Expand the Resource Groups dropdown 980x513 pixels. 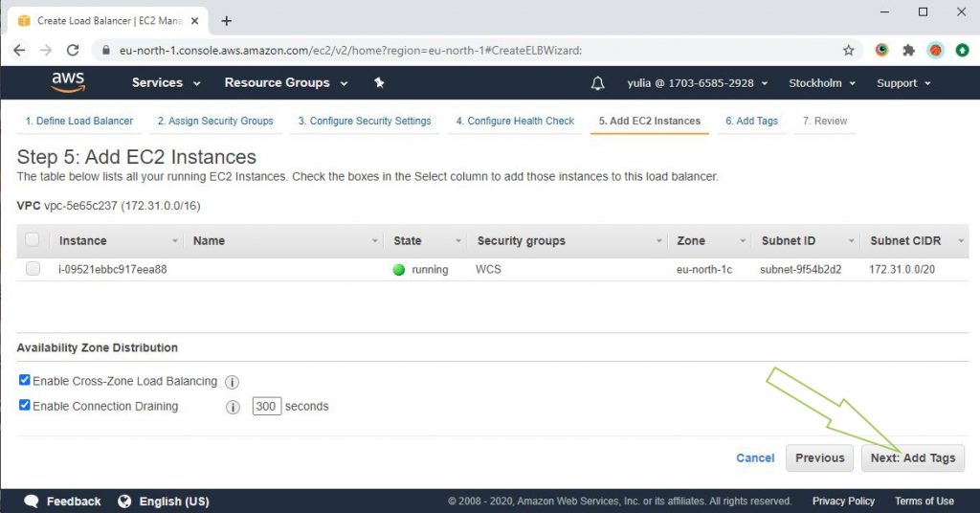coord(285,82)
